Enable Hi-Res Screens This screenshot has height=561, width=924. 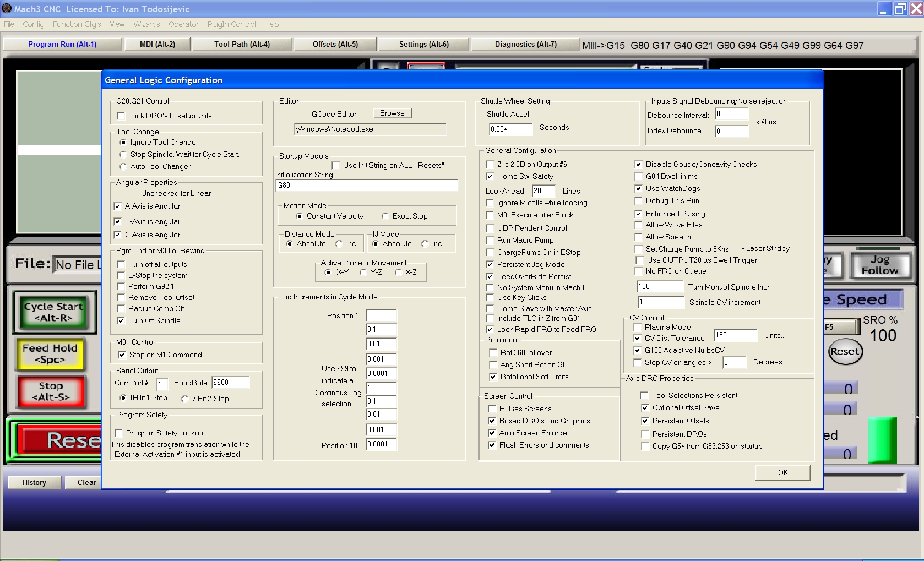click(492, 409)
